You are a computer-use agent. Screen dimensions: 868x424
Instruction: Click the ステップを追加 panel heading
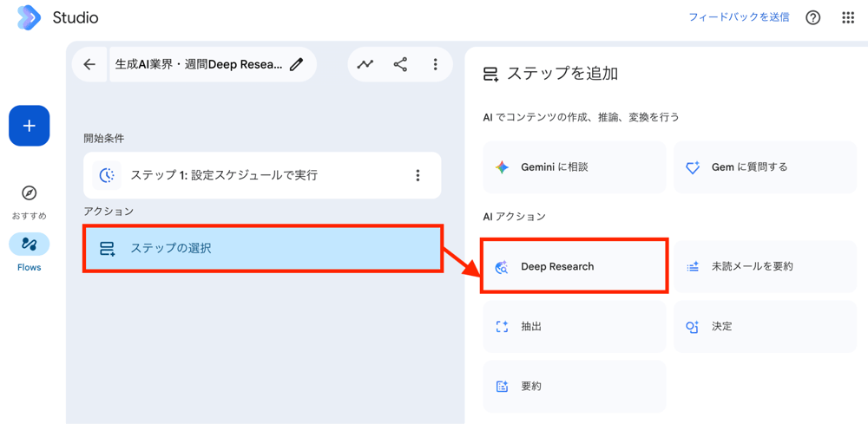[562, 74]
